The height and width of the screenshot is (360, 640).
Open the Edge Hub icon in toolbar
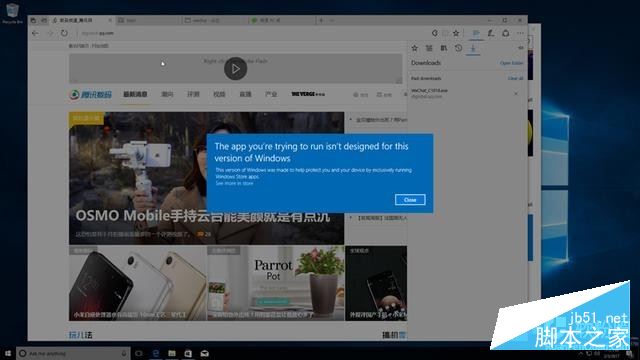(476, 33)
